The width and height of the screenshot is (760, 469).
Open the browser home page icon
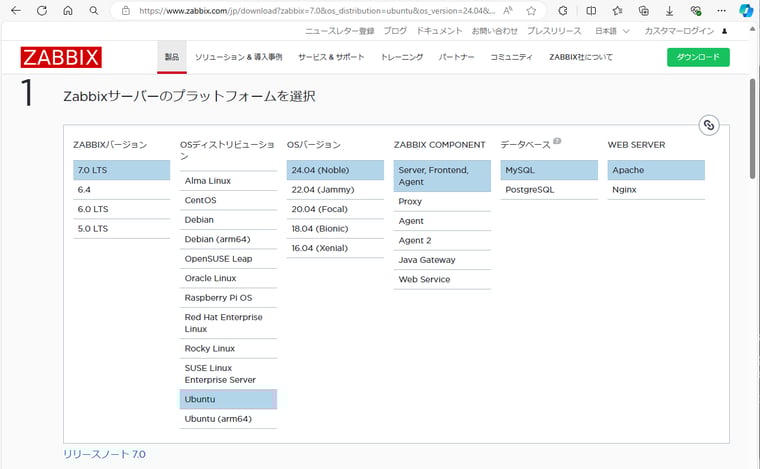[x=68, y=11]
